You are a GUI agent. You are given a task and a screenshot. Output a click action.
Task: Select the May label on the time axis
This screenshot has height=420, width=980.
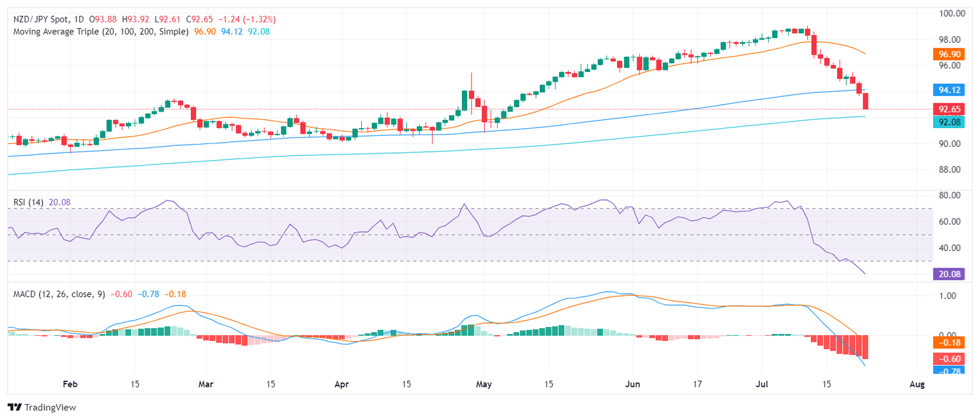coord(484,384)
